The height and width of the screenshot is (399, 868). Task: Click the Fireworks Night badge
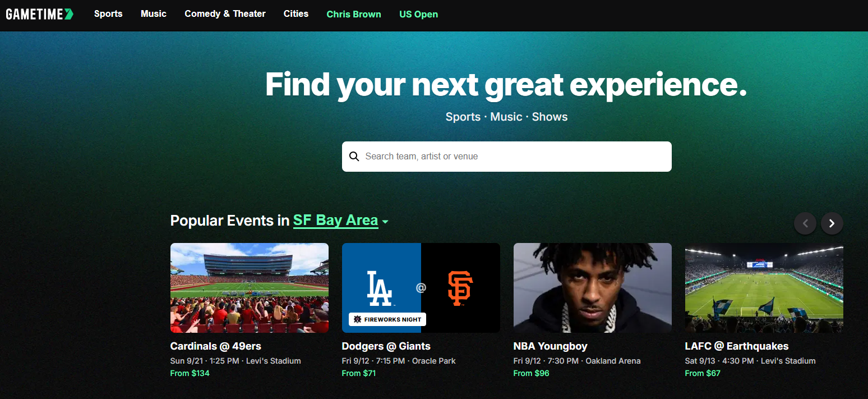tap(387, 319)
